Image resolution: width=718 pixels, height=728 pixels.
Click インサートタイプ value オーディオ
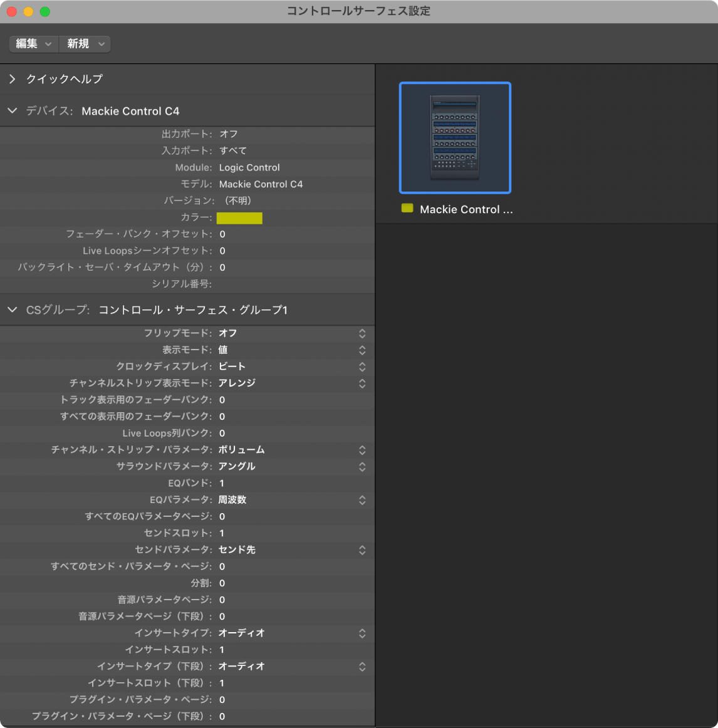coord(241,633)
